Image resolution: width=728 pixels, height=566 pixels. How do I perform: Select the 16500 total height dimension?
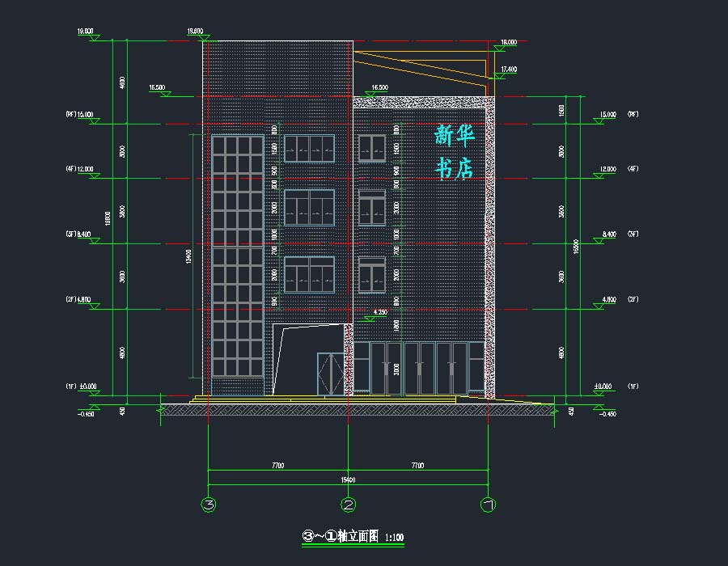coord(576,247)
